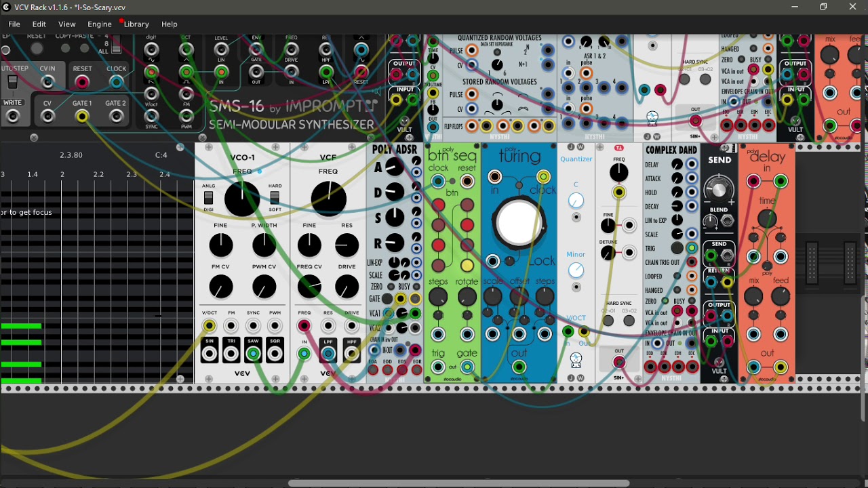This screenshot has width=868, height=488.
Task: Click the btn seq steps knob
Action: 438,297
